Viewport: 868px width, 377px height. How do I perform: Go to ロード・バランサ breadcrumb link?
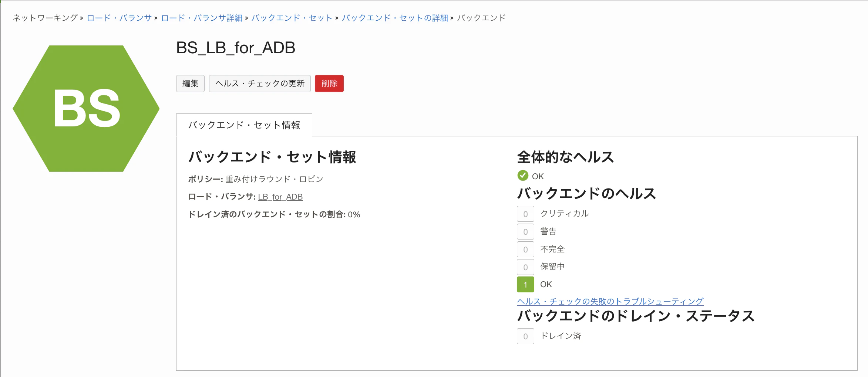[119, 18]
